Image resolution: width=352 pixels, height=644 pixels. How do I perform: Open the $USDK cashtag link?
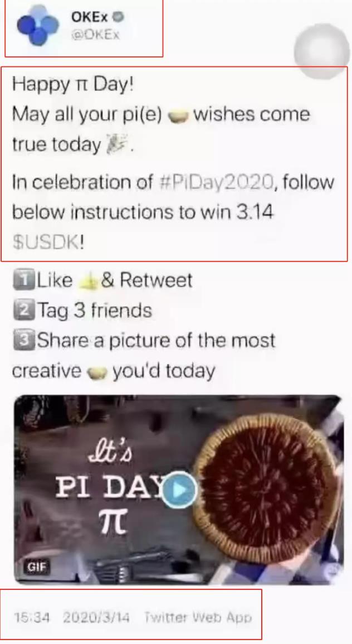click(46, 243)
